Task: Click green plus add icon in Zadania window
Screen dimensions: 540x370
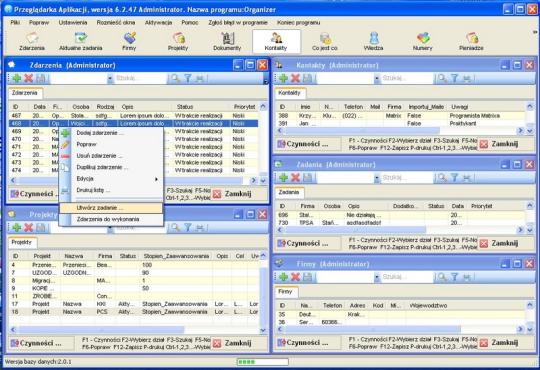Action: pos(283,178)
